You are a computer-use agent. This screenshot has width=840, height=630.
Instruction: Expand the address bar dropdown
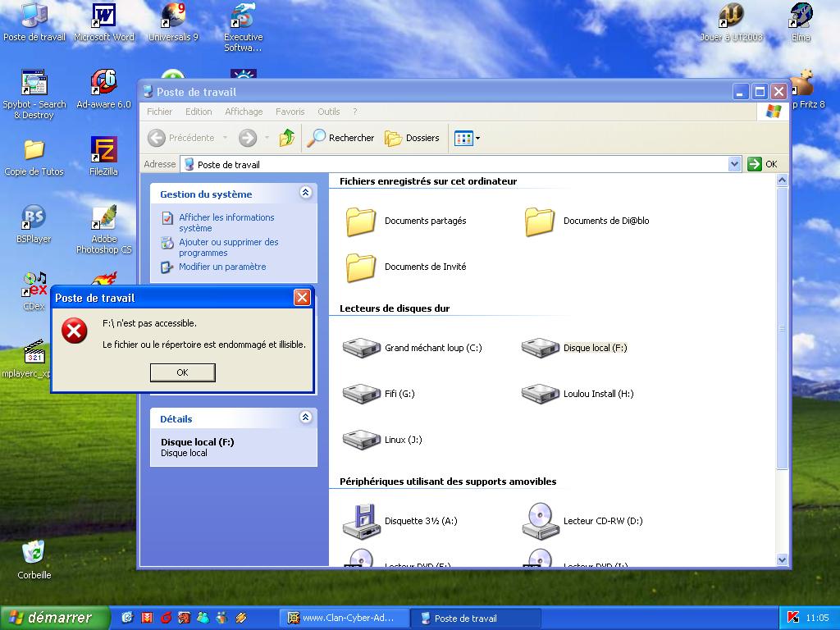pyautogui.click(x=734, y=164)
